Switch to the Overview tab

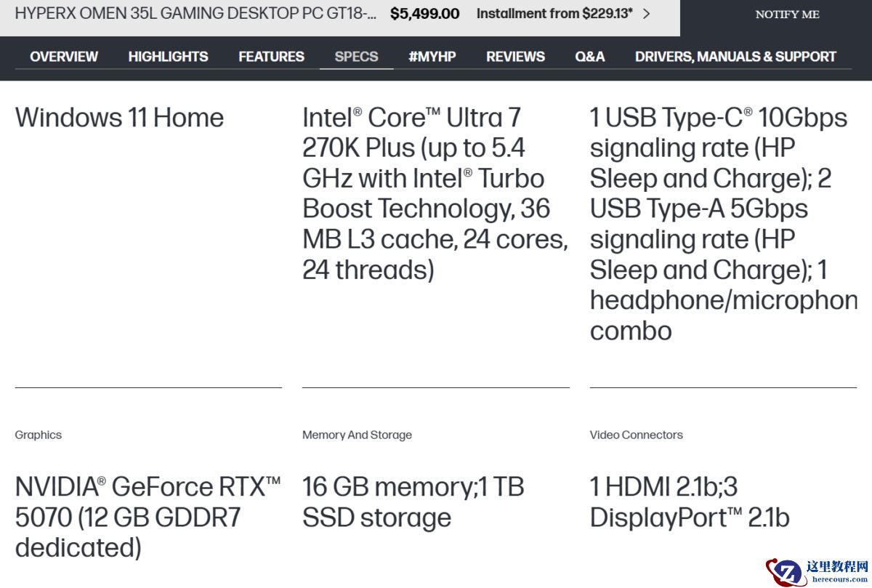tap(64, 57)
